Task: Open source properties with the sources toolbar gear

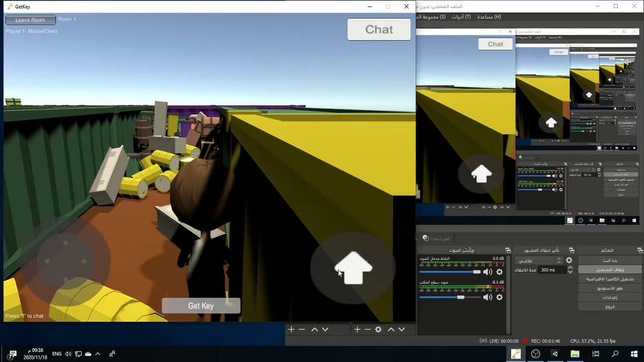Action: [x=378, y=329]
